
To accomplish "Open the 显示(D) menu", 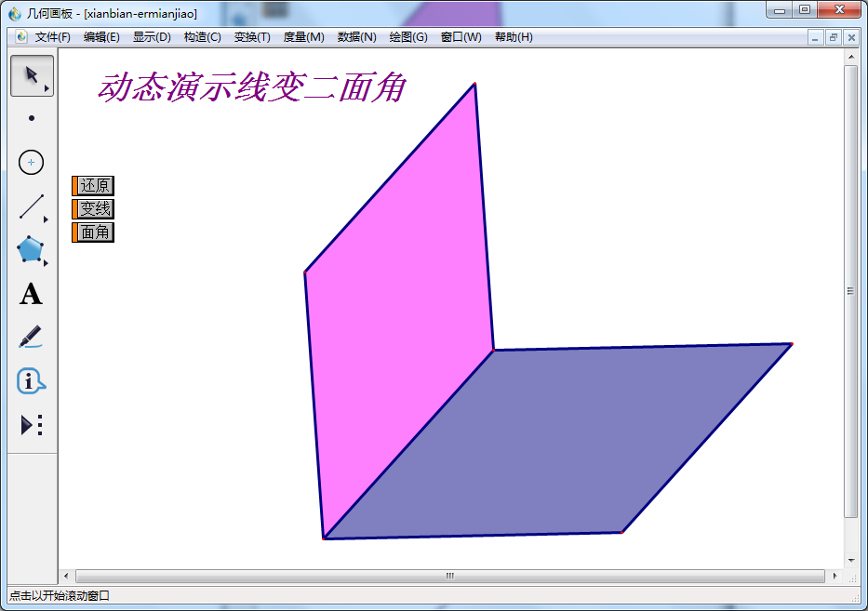I will 152,37.
